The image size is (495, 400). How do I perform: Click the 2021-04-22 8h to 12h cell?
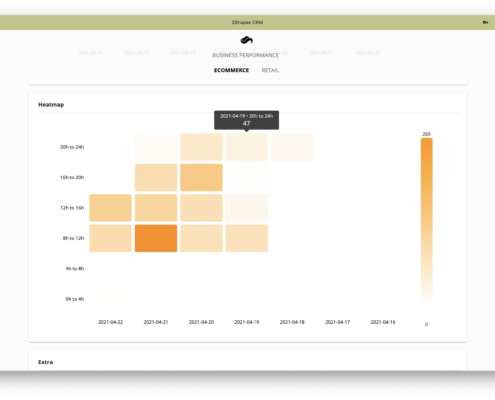pyautogui.click(x=110, y=238)
